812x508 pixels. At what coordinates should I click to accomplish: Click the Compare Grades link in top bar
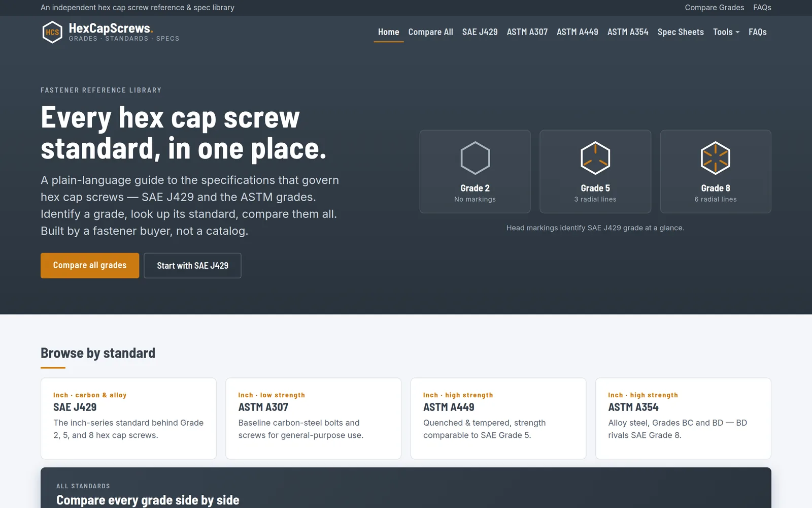714,8
